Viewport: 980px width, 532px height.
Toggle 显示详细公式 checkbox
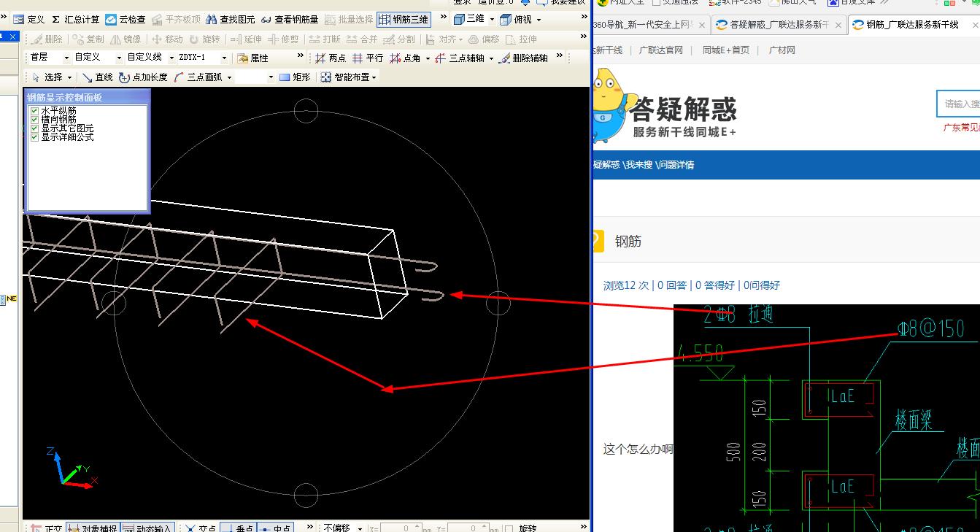point(34,137)
